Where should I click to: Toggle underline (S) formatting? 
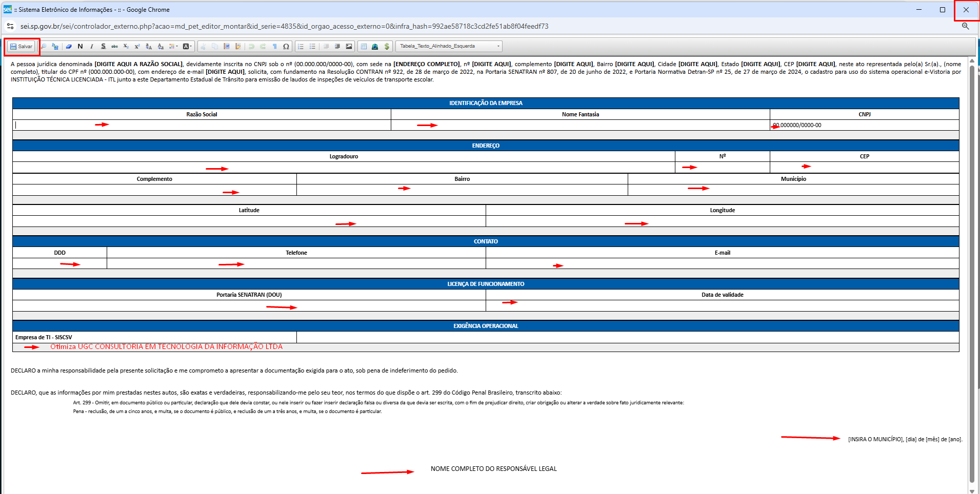103,47
